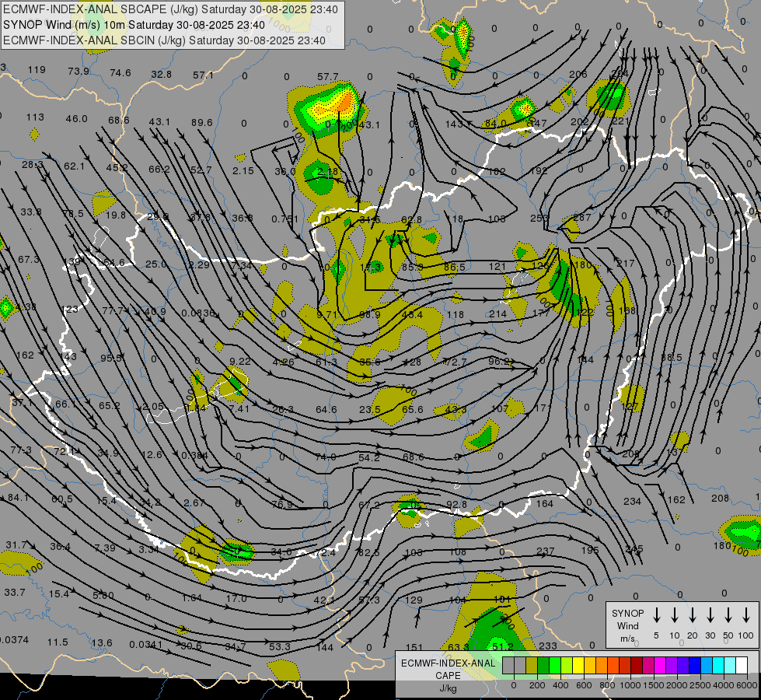Click the '9.22' value on the map

[240, 361]
